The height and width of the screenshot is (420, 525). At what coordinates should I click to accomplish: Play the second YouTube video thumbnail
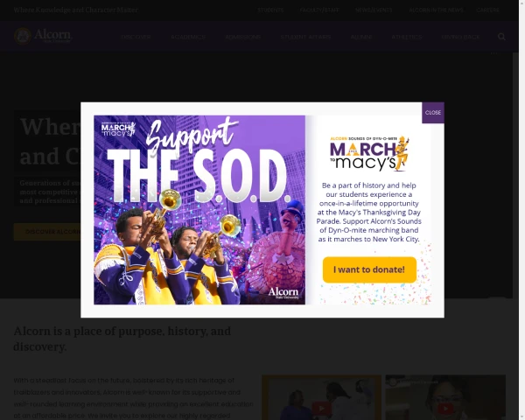(445, 397)
